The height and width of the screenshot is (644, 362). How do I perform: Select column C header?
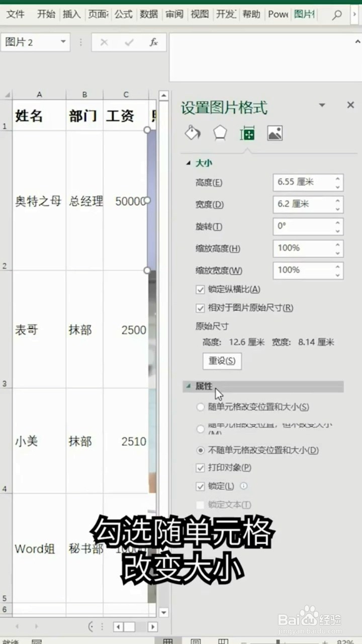pos(126,95)
